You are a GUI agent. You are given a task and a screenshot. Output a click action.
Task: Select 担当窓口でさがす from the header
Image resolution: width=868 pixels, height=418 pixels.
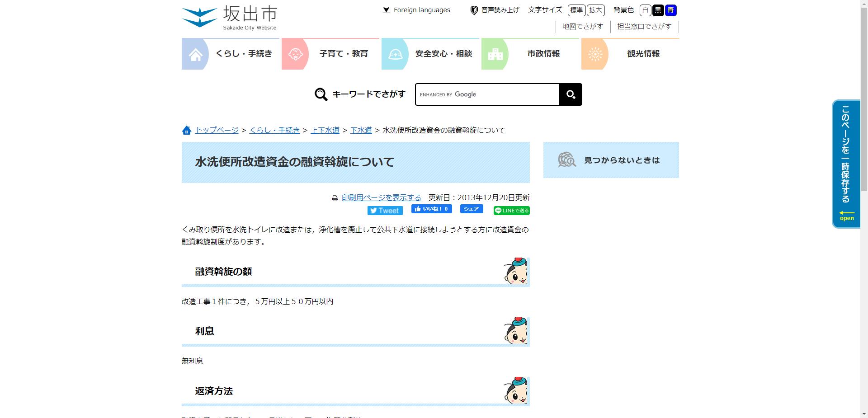tap(644, 26)
